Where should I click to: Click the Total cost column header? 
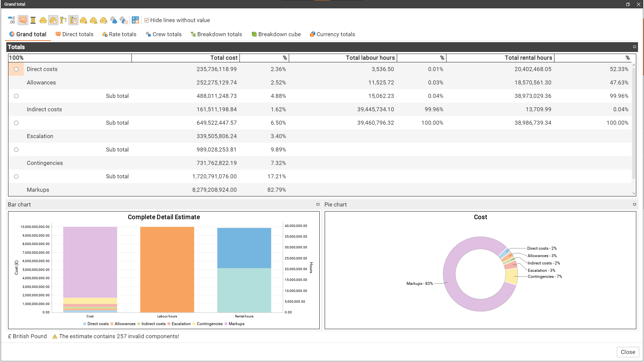pos(185,58)
